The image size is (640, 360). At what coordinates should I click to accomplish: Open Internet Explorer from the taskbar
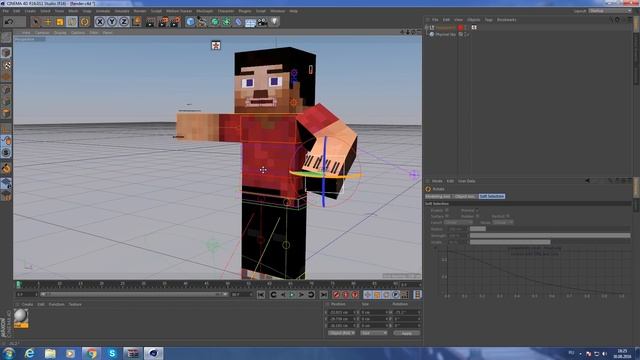29,353
